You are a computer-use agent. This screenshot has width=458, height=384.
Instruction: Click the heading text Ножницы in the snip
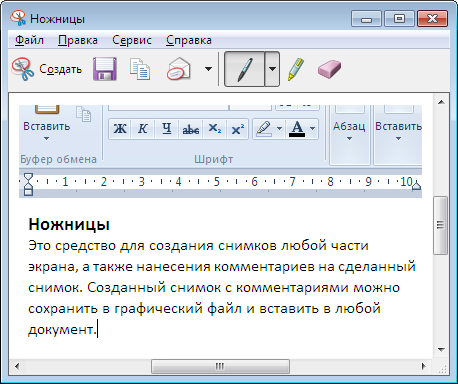point(69,225)
